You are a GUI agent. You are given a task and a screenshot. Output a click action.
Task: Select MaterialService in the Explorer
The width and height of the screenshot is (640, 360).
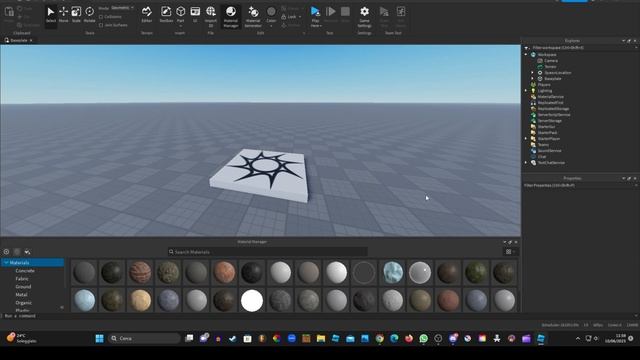click(x=550, y=97)
